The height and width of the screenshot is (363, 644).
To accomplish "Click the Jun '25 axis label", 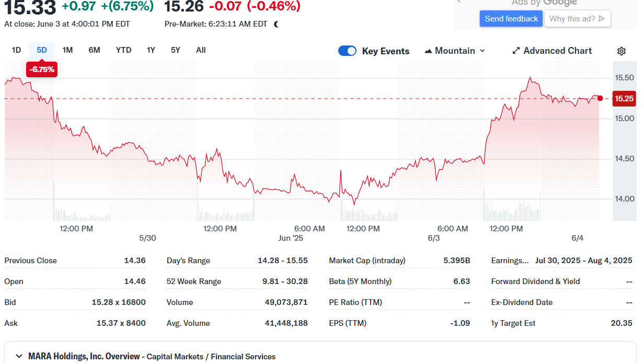I will point(291,238).
